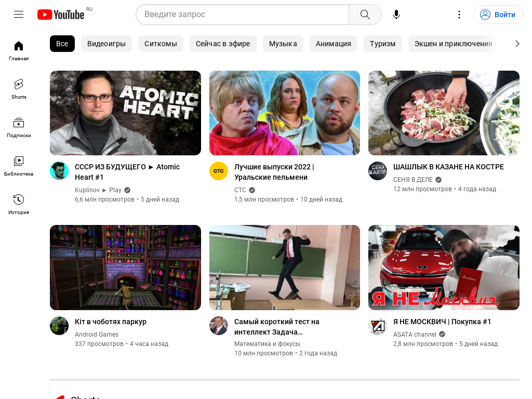Open the шашлык в казане video thumbnail

(x=444, y=113)
